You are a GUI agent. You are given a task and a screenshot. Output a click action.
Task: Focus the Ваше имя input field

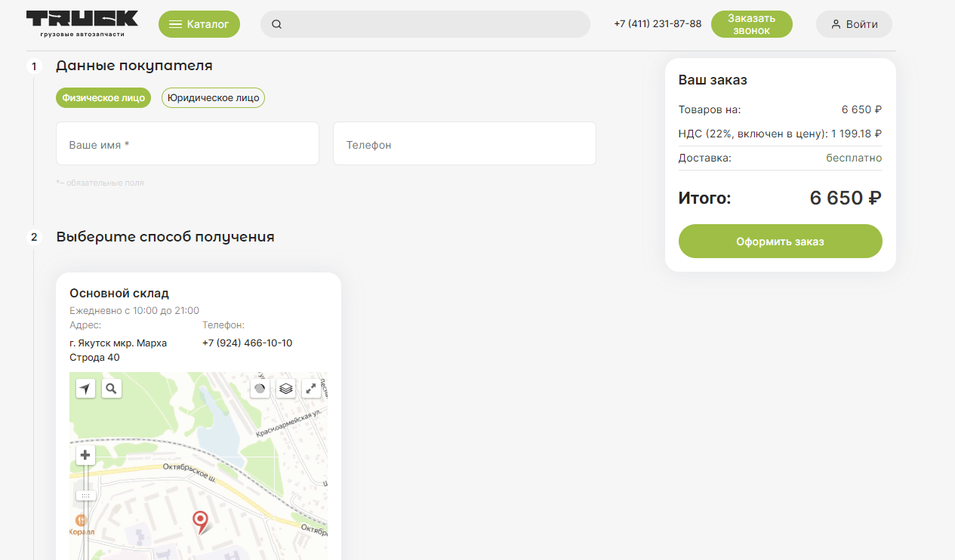(x=187, y=143)
